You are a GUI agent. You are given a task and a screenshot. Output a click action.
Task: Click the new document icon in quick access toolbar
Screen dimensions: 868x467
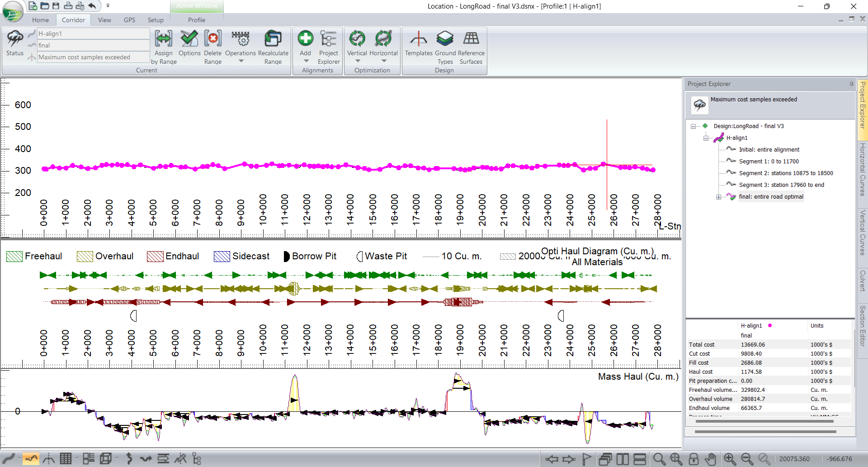click(33, 6)
